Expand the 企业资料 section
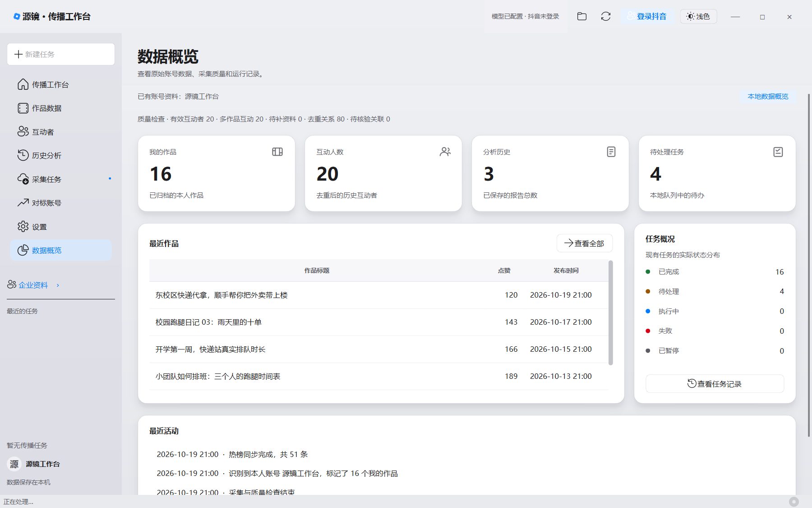This screenshot has width=812, height=508. 34,285
